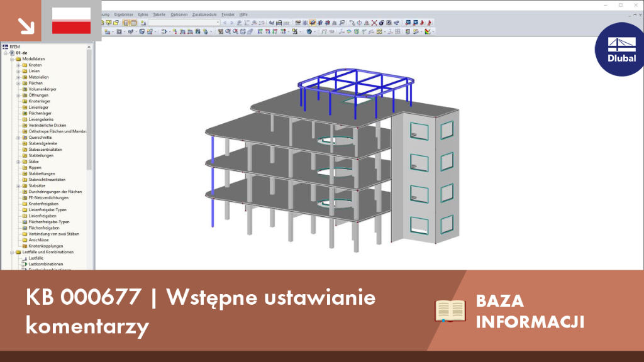Select FE-Netzverdichtungen tree entry

(48, 198)
